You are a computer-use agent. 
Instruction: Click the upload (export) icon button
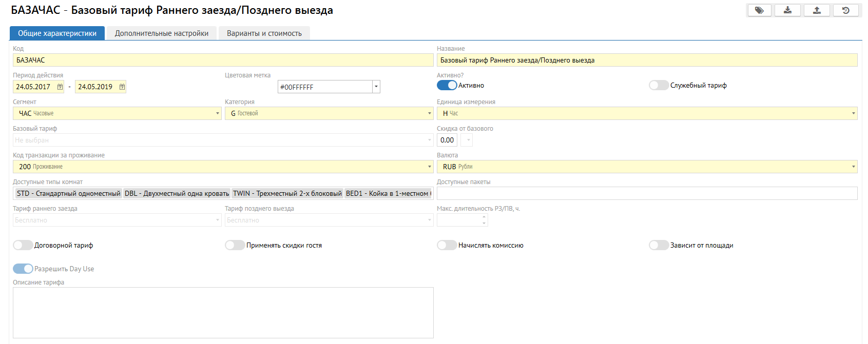coord(817,10)
